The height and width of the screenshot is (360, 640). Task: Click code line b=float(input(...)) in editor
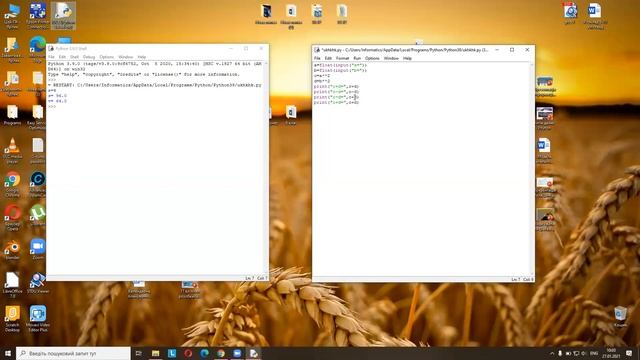(x=340, y=71)
